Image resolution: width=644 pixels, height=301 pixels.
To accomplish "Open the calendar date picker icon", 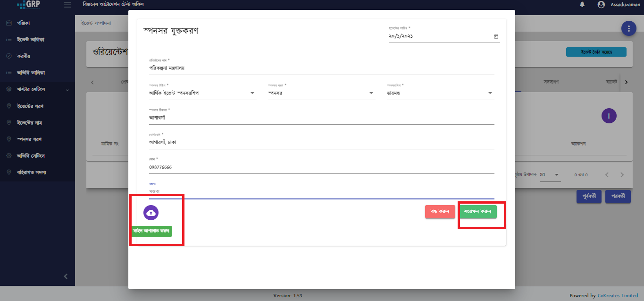I will click(x=496, y=36).
